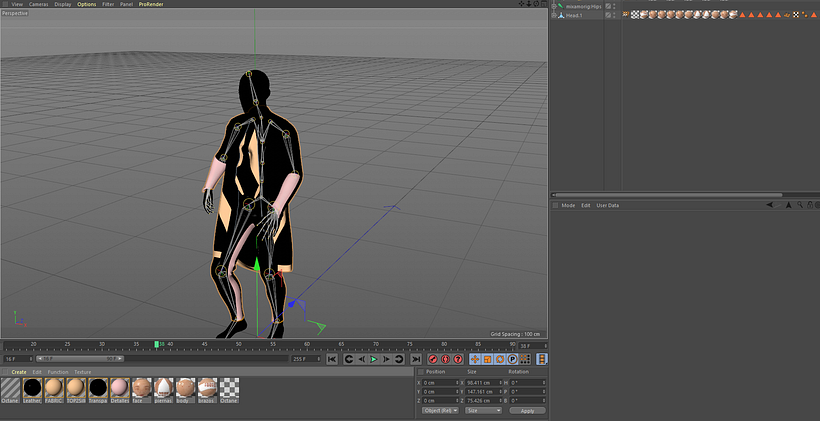Viewport: 820px width, 421px height.
Task: Click the viewport pan camera icon
Action: click(x=521, y=4)
